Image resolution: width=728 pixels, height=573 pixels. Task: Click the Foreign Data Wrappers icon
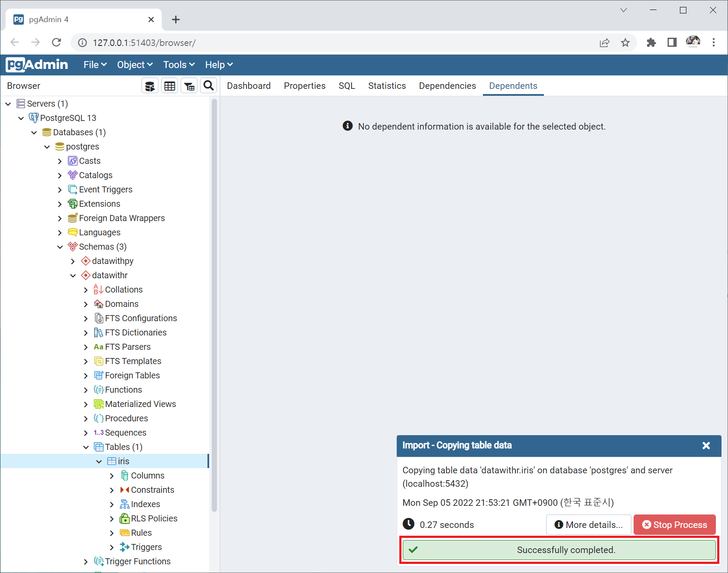73,218
